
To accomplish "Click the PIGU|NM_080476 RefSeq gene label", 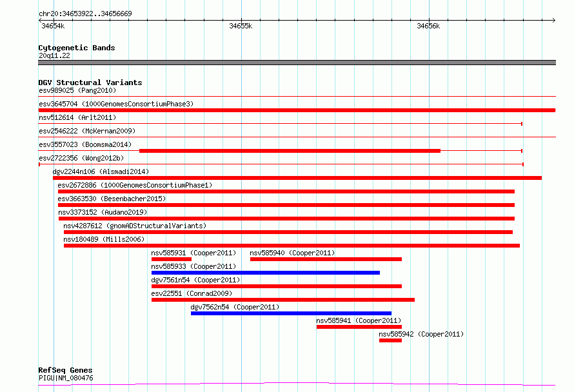I will click(x=66, y=378).
